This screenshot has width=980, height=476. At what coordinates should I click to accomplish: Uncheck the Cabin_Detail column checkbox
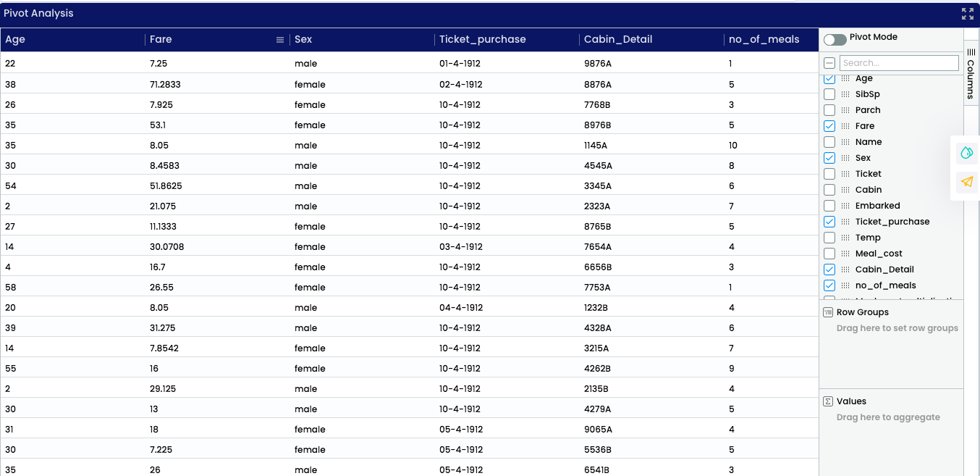tap(829, 270)
